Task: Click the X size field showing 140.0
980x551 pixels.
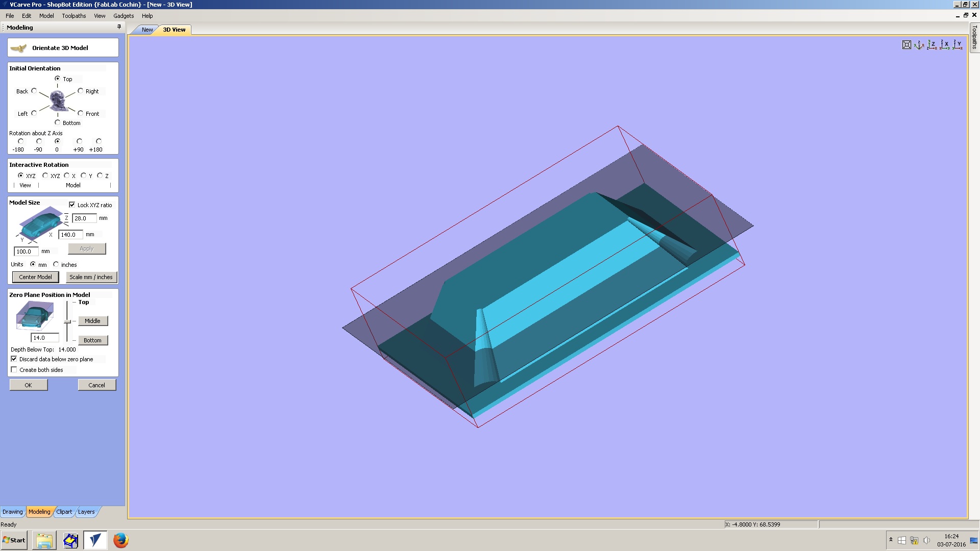Action: pyautogui.click(x=70, y=235)
